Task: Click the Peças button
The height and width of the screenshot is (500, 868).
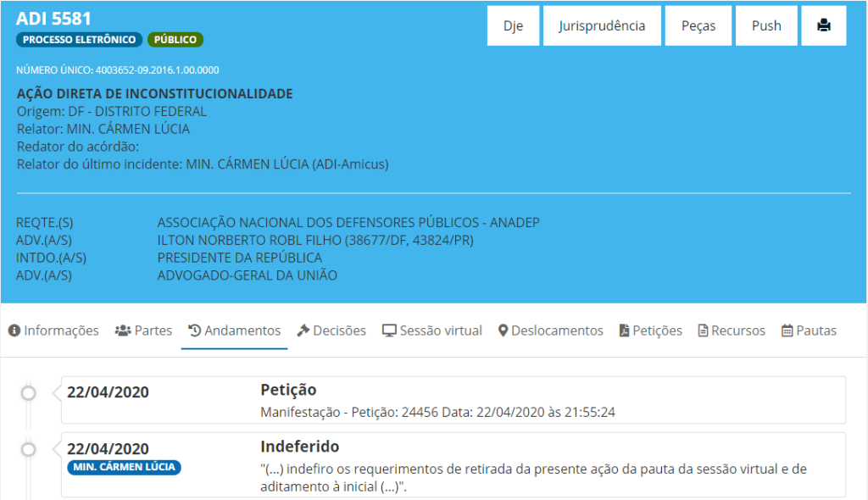Action: tap(698, 25)
